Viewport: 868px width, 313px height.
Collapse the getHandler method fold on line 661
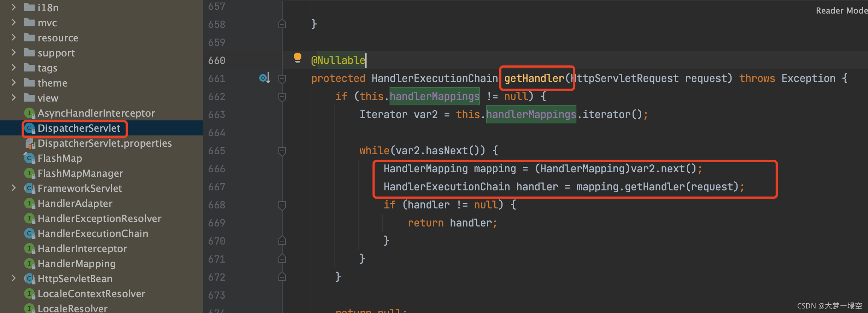point(282,79)
